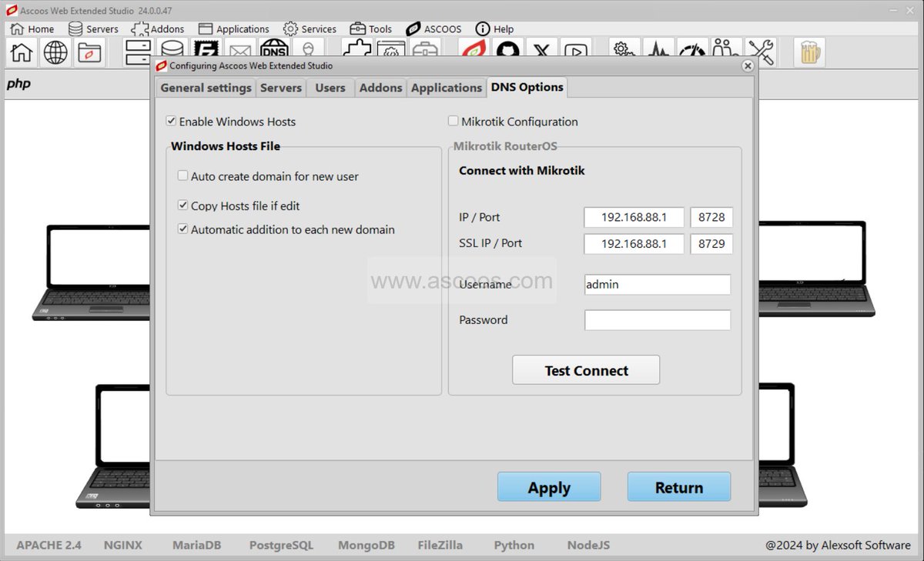
Task: Open the Applications menu in menu bar
Action: pyautogui.click(x=233, y=28)
